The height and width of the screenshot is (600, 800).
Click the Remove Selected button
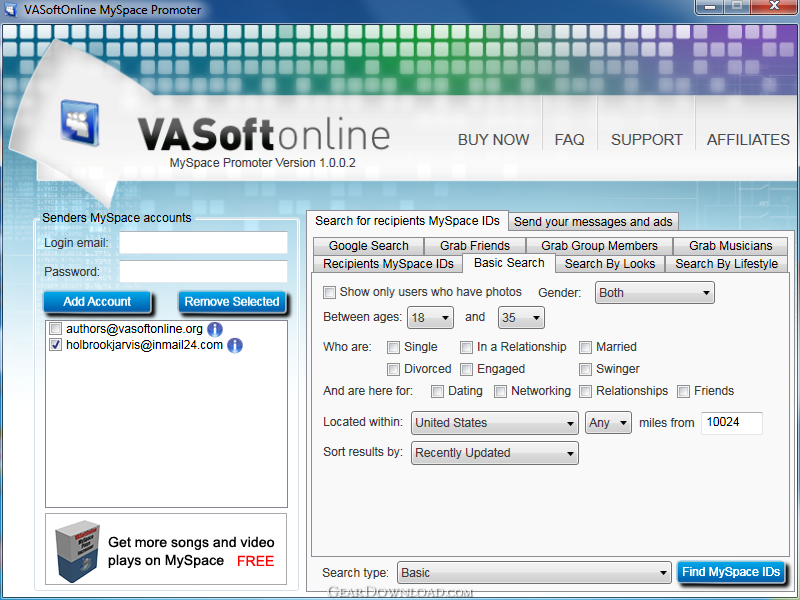(232, 302)
